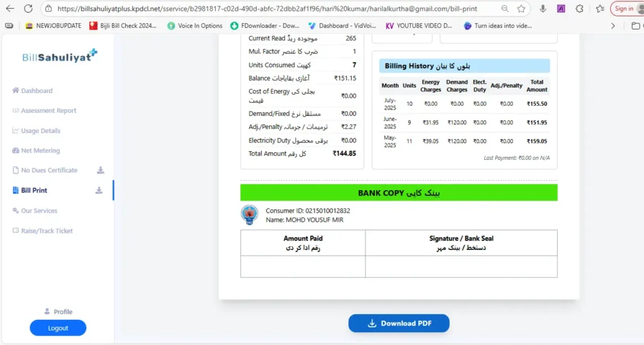Open the browser extensions puzzle icon
Image resolution: width=644 pixels, height=345 pixels.
579,9
